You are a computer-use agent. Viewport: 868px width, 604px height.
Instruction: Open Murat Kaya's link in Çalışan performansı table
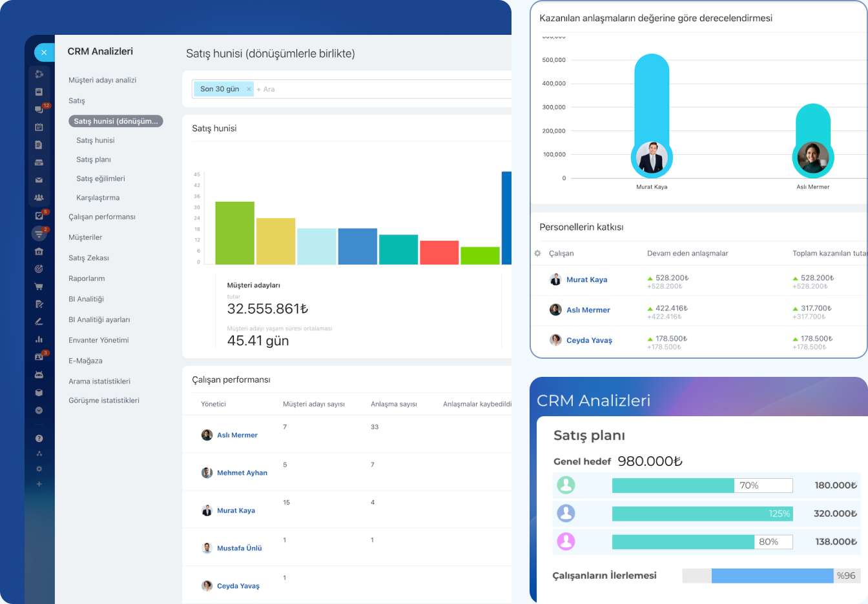(x=236, y=510)
